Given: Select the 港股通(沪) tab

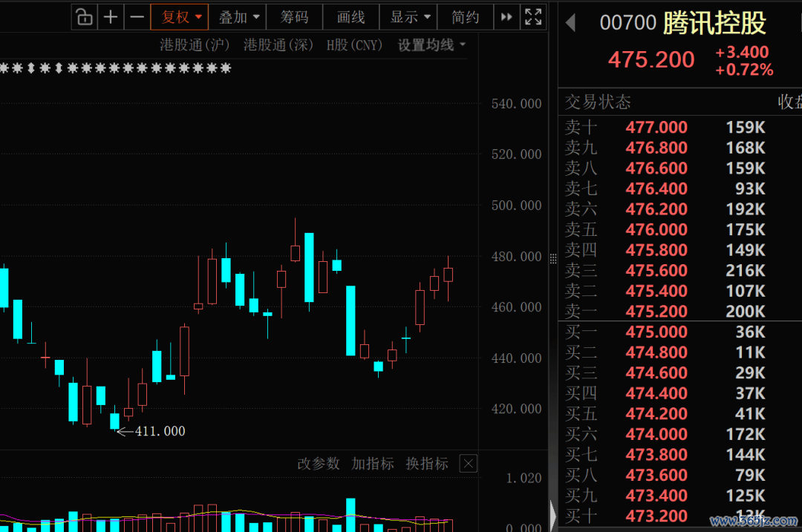Looking at the screenshot, I should (195, 45).
